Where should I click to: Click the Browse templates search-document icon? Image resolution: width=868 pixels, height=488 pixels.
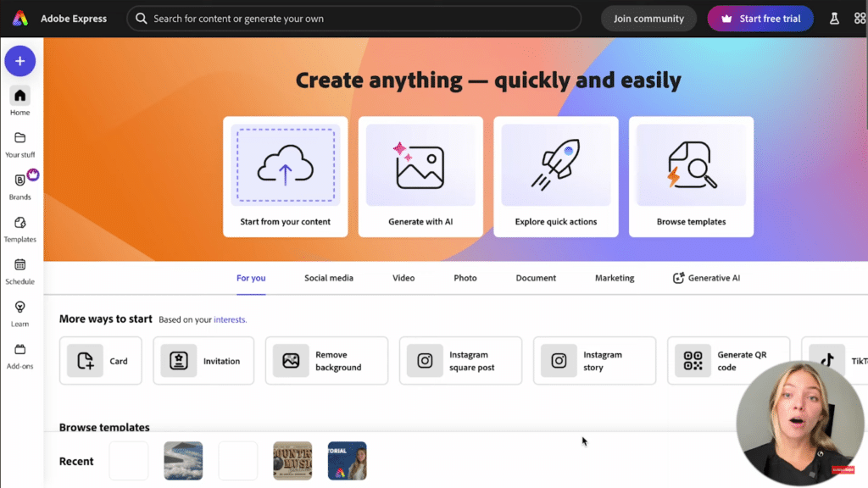coord(692,165)
